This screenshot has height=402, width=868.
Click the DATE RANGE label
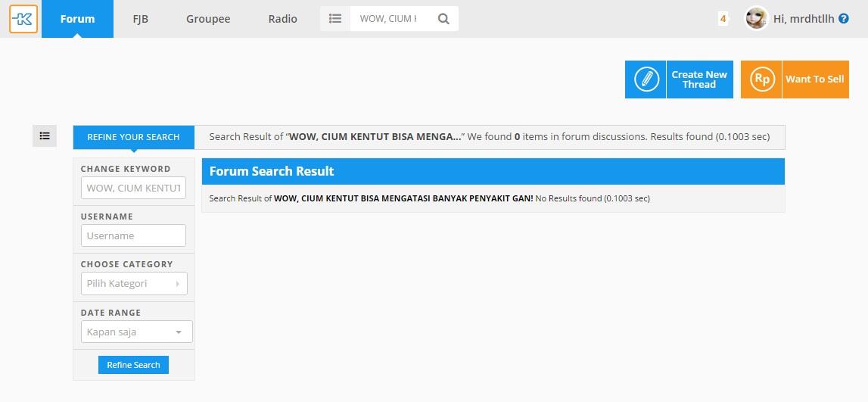pyautogui.click(x=110, y=313)
